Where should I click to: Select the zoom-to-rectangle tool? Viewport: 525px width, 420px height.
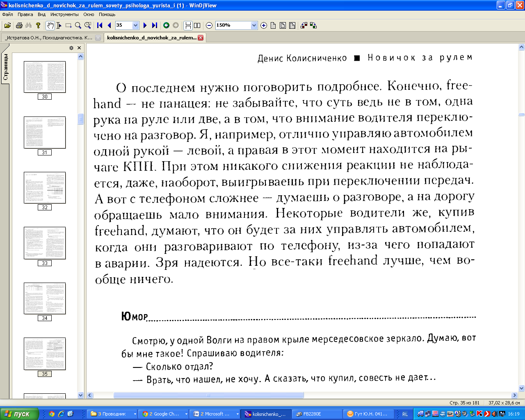coord(87,25)
